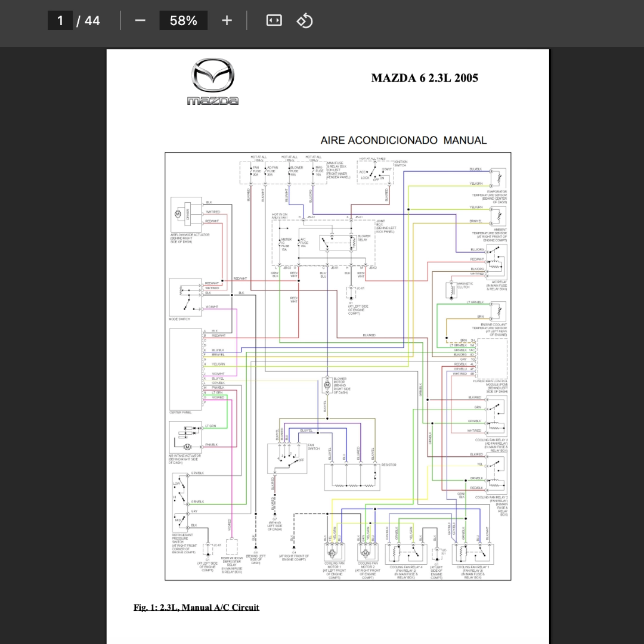Click the fit to page button

[274, 20]
